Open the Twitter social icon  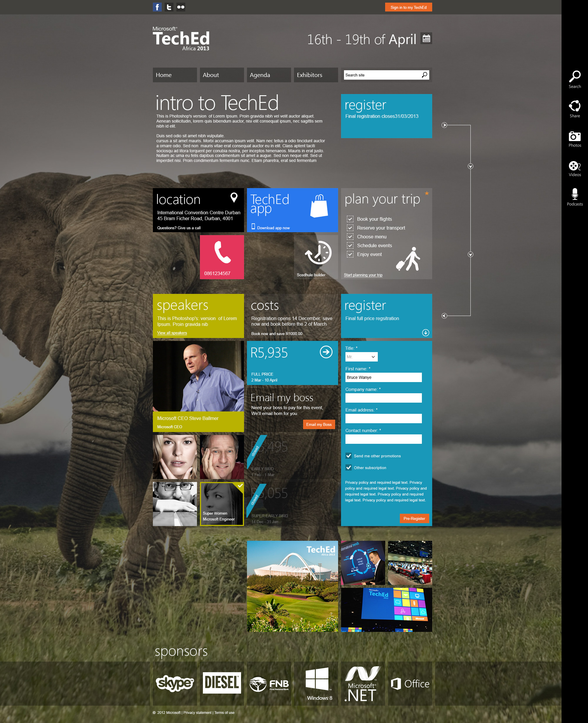pyautogui.click(x=169, y=7)
